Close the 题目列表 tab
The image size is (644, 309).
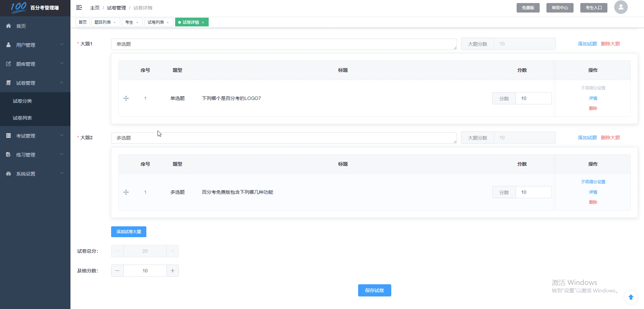coord(115,22)
